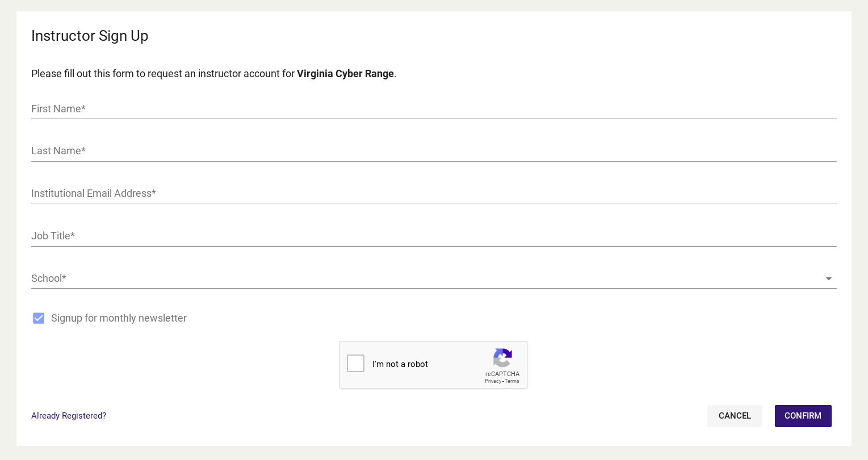Click the Instructor Sign Up heading
Screen dimensions: 868x460
[x=90, y=36]
